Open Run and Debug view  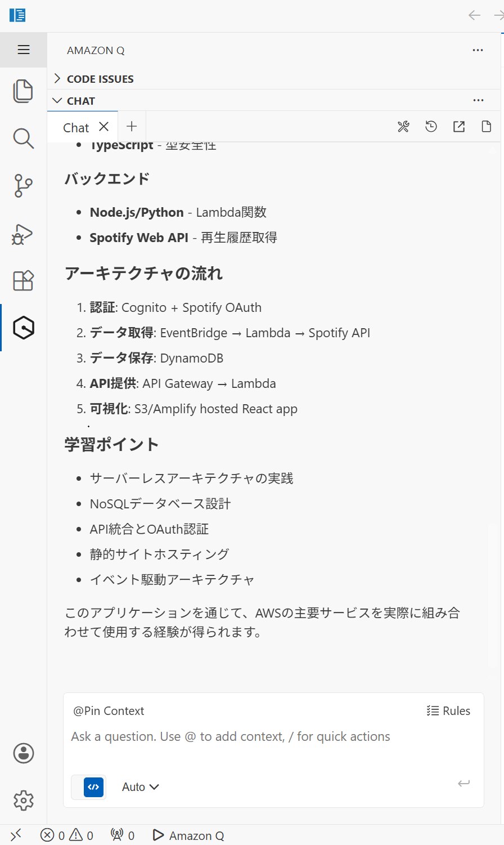click(23, 233)
